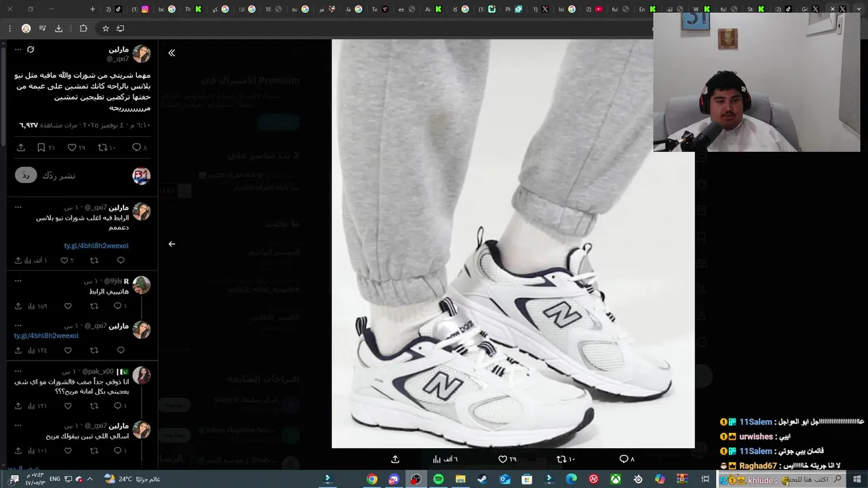Image resolution: width=868 pixels, height=488 pixels.
Task: Open Outlook from the taskbar
Action: pyautogui.click(x=505, y=479)
